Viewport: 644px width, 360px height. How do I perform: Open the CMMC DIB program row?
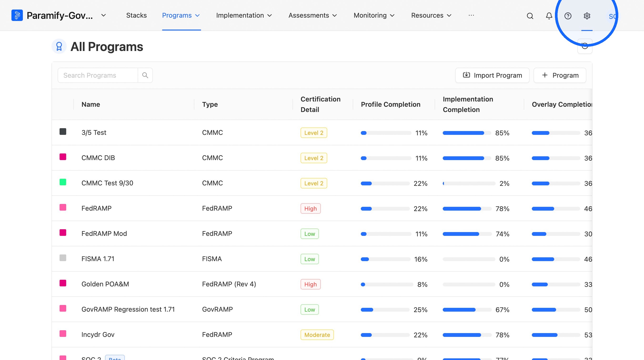tap(322, 158)
